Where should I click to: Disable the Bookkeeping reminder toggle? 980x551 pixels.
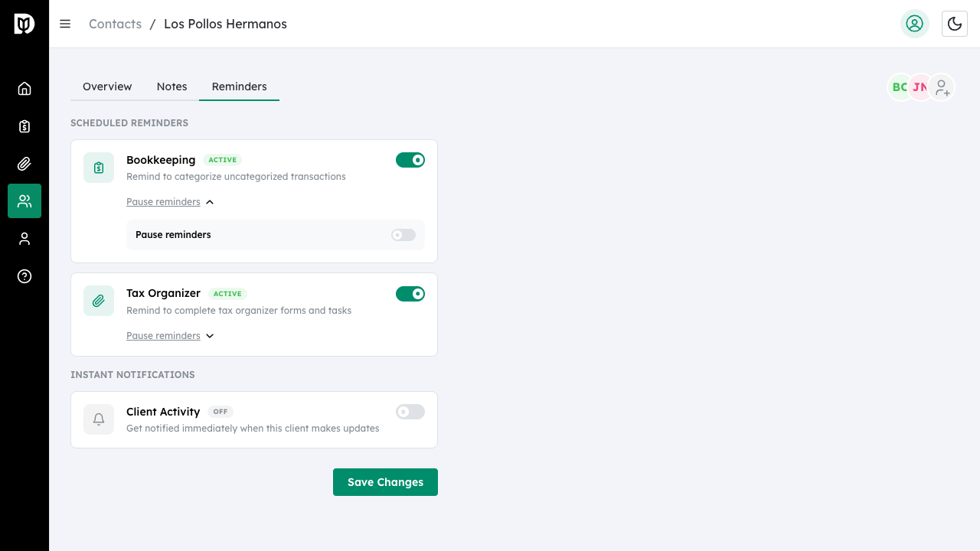(x=410, y=160)
